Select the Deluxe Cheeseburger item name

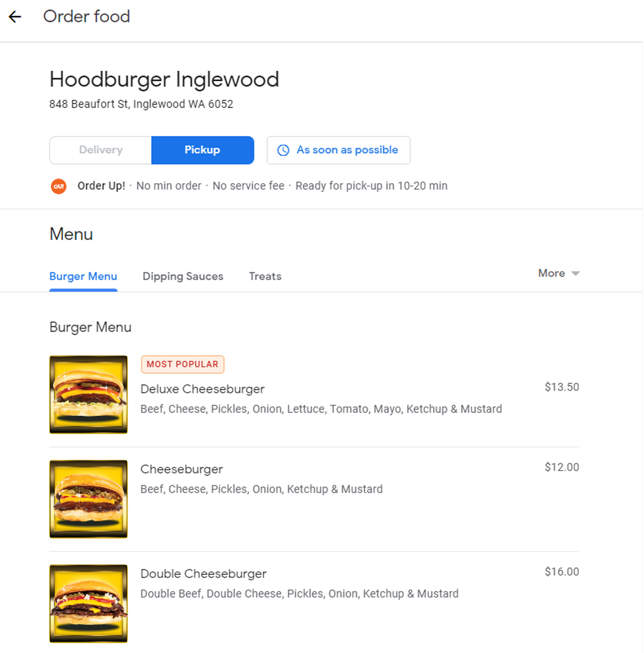point(202,389)
